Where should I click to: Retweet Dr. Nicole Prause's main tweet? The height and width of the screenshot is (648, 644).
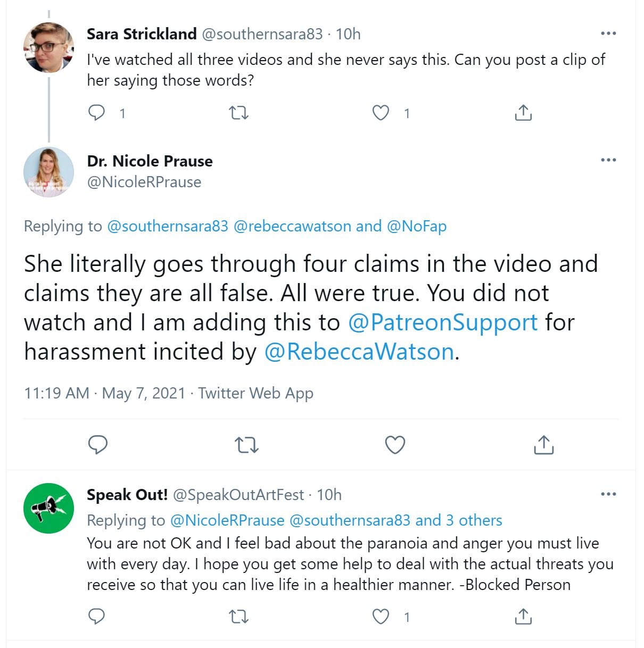click(x=246, y=445)
